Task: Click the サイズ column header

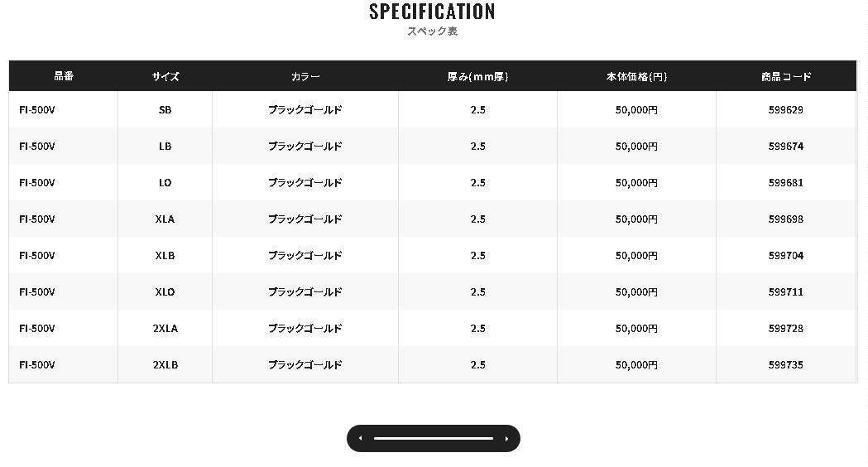Action: (165, 76)
